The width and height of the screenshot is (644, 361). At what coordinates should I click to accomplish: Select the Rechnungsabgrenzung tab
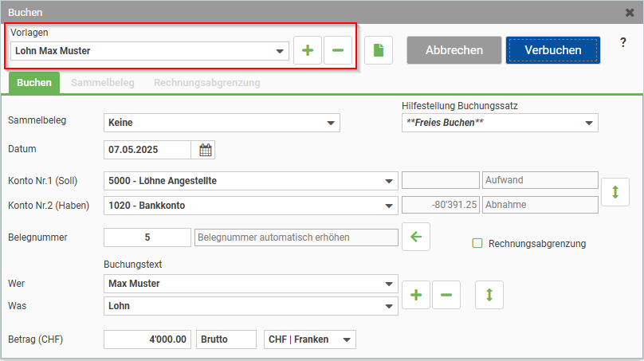pyautogui.click(x=206, y=82)
